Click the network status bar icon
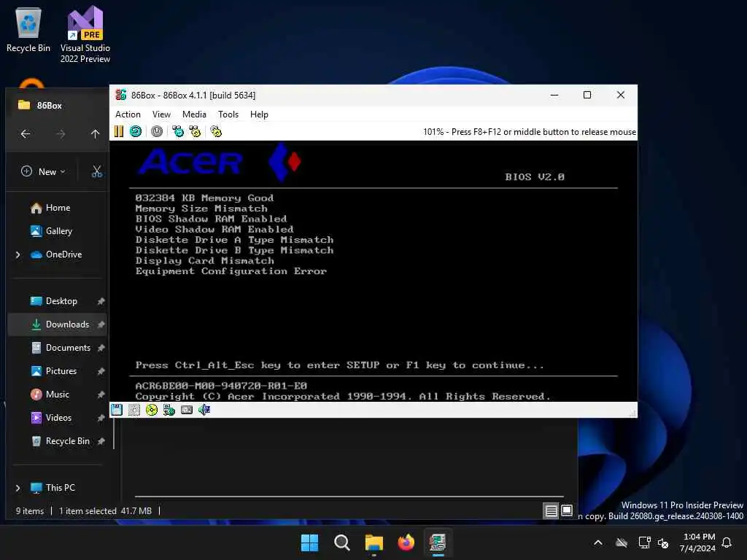The image size is (747, 560). (169, 410)
